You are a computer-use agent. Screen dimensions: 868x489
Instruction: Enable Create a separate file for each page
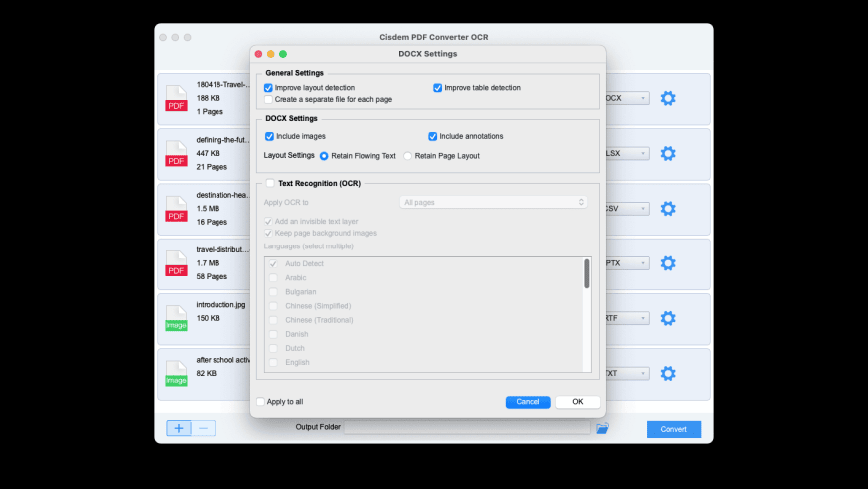[268, 99]
